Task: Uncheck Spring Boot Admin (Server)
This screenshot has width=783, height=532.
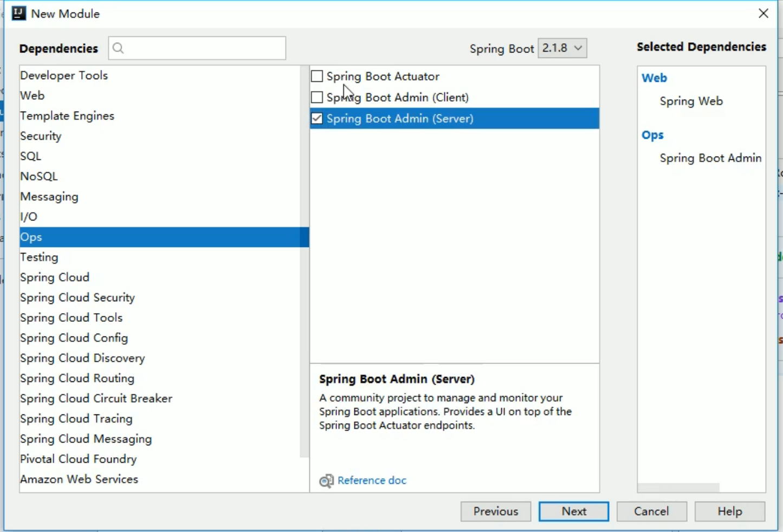Action: click(x=317, y=119)
